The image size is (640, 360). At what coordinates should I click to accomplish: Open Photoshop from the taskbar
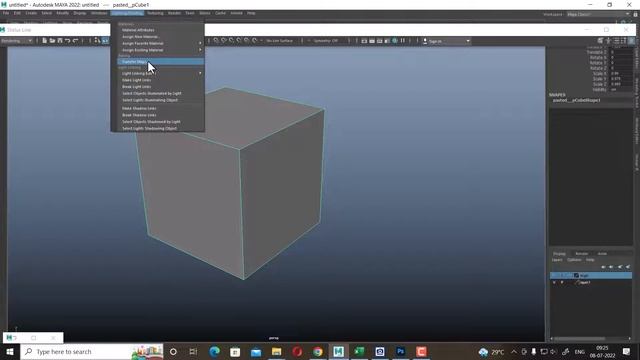400,351
